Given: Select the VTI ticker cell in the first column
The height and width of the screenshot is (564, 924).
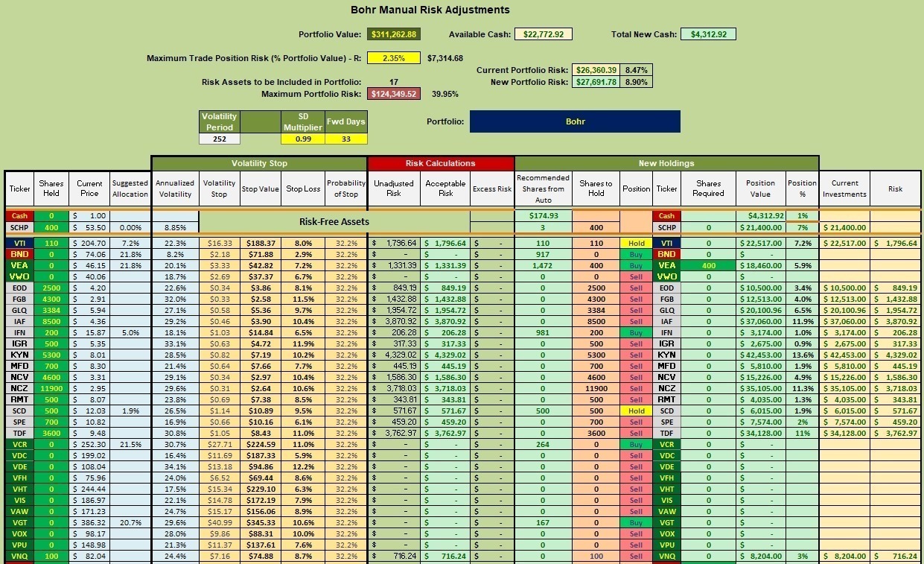Looking at the screenshot, I should click(x=20, y=243).
